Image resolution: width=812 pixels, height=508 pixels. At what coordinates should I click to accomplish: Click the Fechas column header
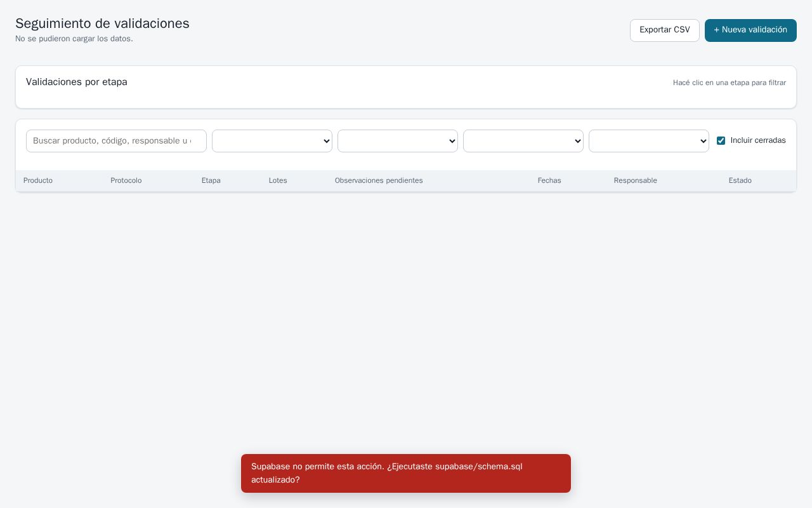(549, 181)
